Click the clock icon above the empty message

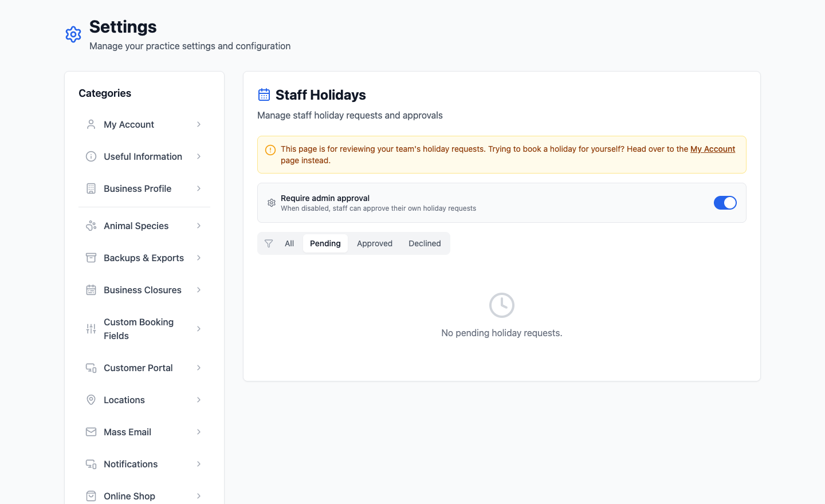502,305
